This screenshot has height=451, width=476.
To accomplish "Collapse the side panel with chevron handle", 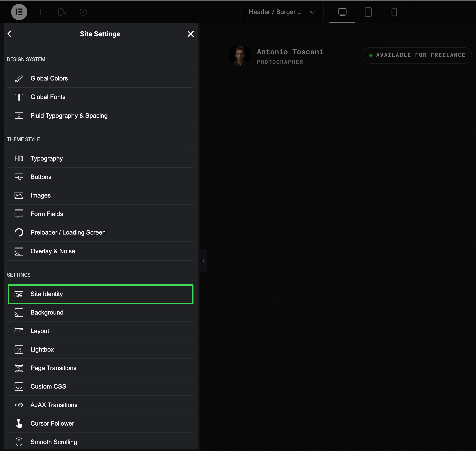I will tap(203, 261).
